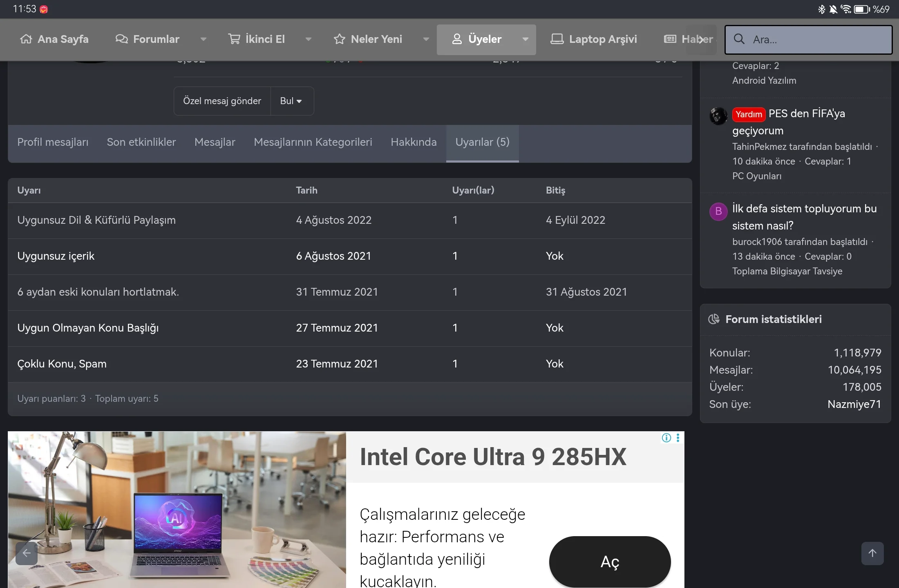The image size is (899, 588).
Task: Expand the Neler Yeni dropdown arrow
Action: pyautogui.click(x=426, y=39)
